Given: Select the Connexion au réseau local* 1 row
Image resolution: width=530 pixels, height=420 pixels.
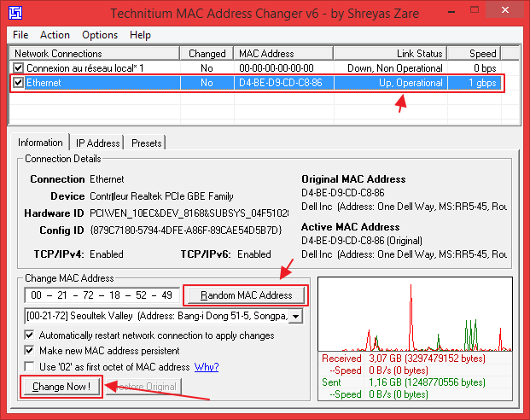Looking at the screenshot, I should pos(255,68).
